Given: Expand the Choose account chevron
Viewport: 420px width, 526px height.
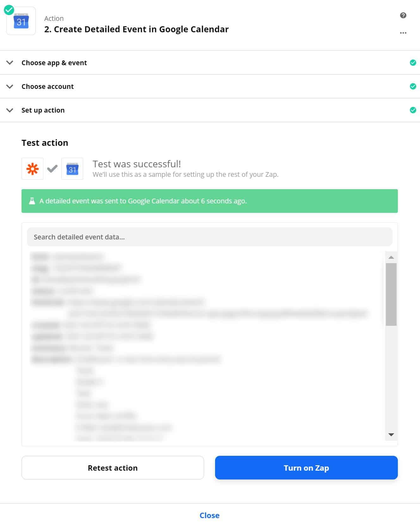Looking at the screenshot, I should coord(10,86).
